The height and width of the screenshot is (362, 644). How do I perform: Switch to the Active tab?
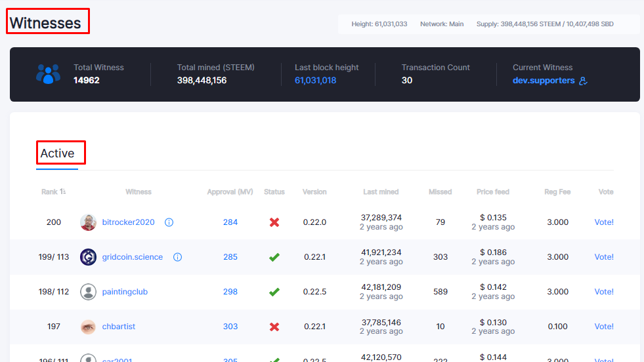[57, 153]
